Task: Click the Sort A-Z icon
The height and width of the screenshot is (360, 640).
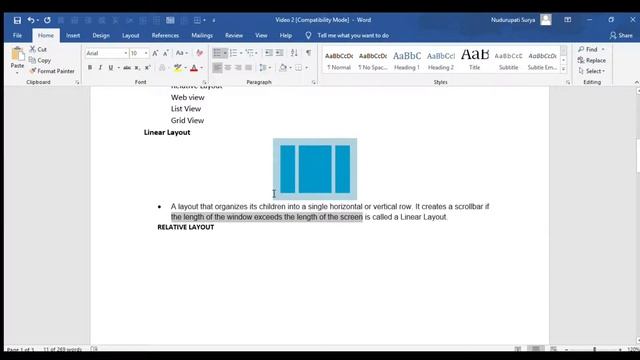Action: (x=294, y=53)
